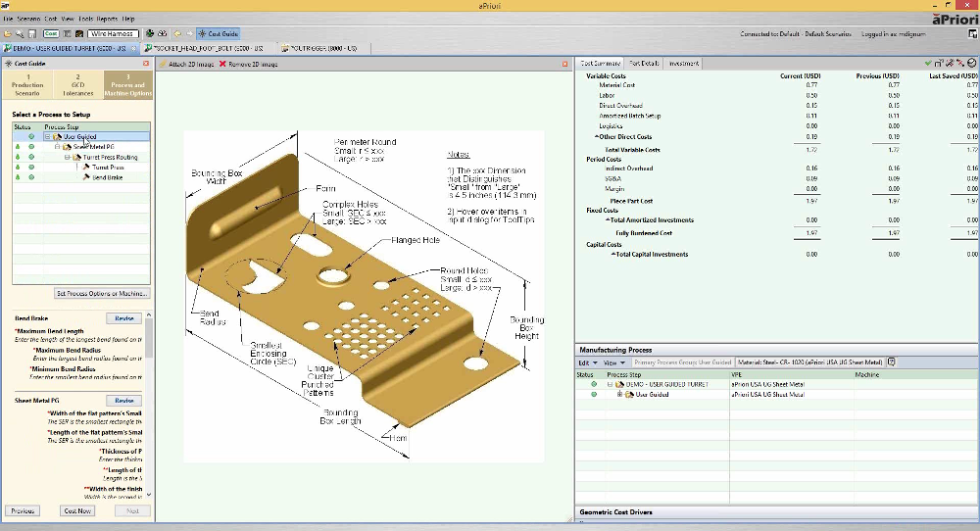
Task: Click the open folder icon in toolbar
Action: (x=8, y=33)
